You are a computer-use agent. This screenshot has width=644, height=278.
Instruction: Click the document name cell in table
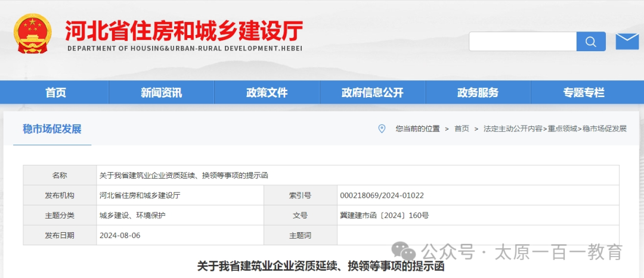pos(358,176)
